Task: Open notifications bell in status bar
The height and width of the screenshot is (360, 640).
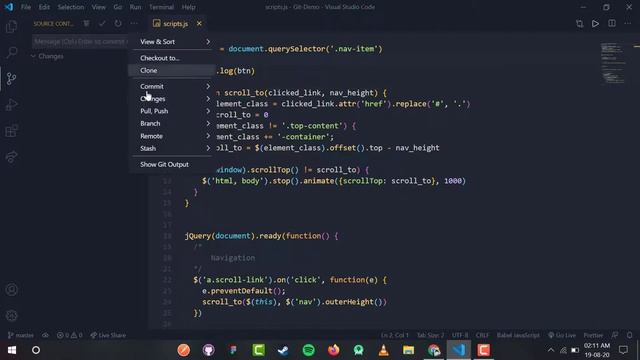Action: click(630, 335)
